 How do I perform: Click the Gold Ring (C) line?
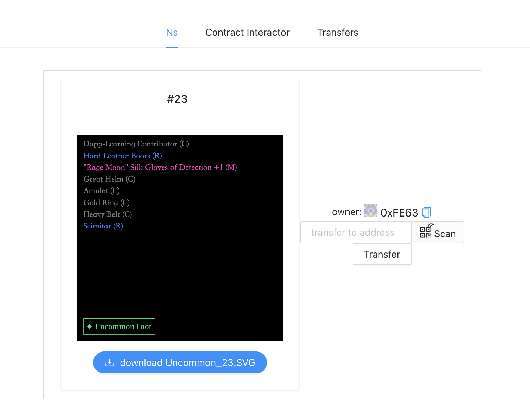click(106, 202)
